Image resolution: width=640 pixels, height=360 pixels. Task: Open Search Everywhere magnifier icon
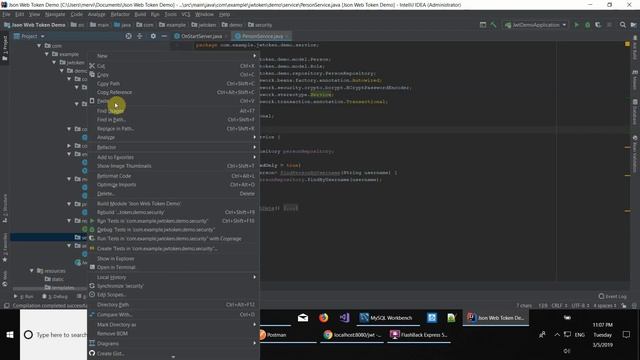tap(622, 25)
